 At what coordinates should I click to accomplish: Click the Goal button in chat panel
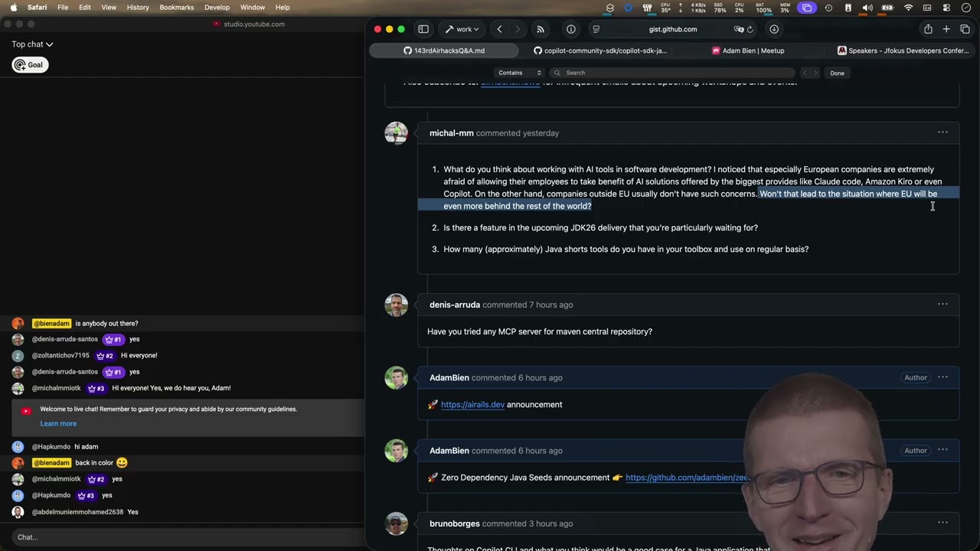[x=30, y=65]
